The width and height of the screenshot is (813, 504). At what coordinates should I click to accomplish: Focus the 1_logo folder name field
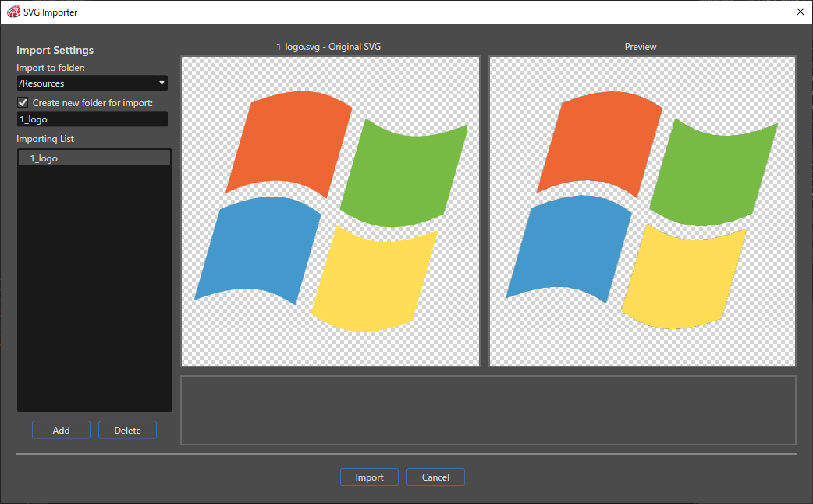click(x=92, y=119)
